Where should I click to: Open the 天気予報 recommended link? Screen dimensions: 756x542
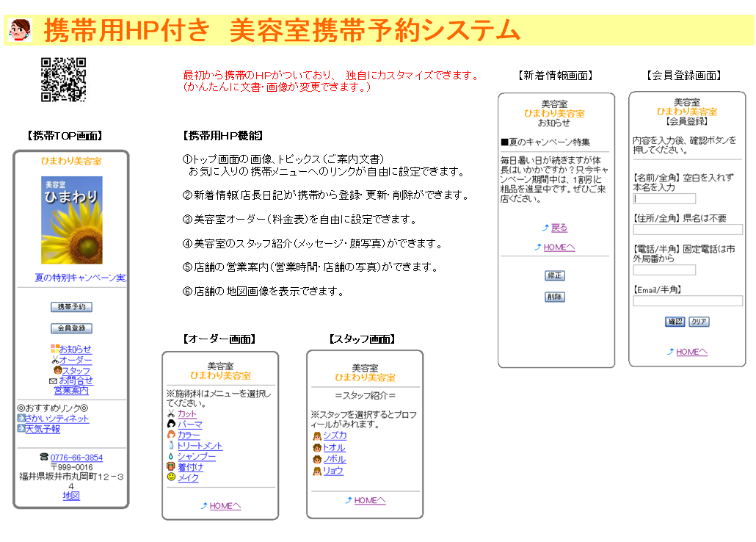pos(43,429)
